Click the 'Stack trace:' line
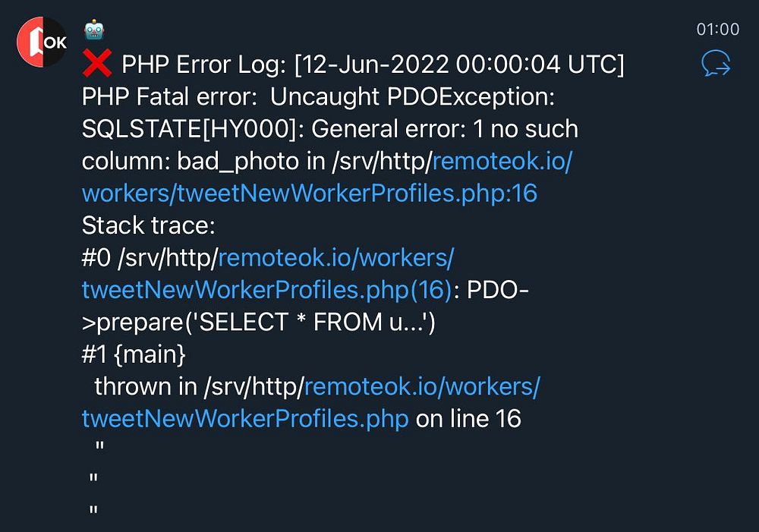 [x=148, y=225]
